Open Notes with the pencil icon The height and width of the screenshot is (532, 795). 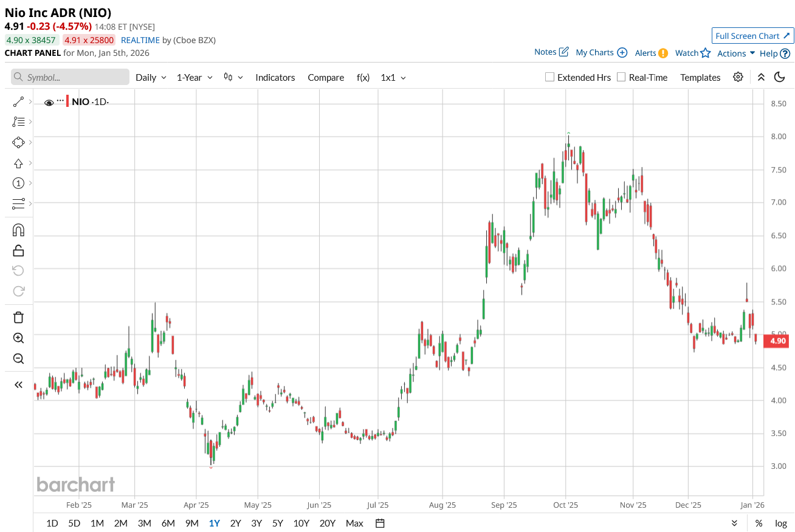[552, 52]
